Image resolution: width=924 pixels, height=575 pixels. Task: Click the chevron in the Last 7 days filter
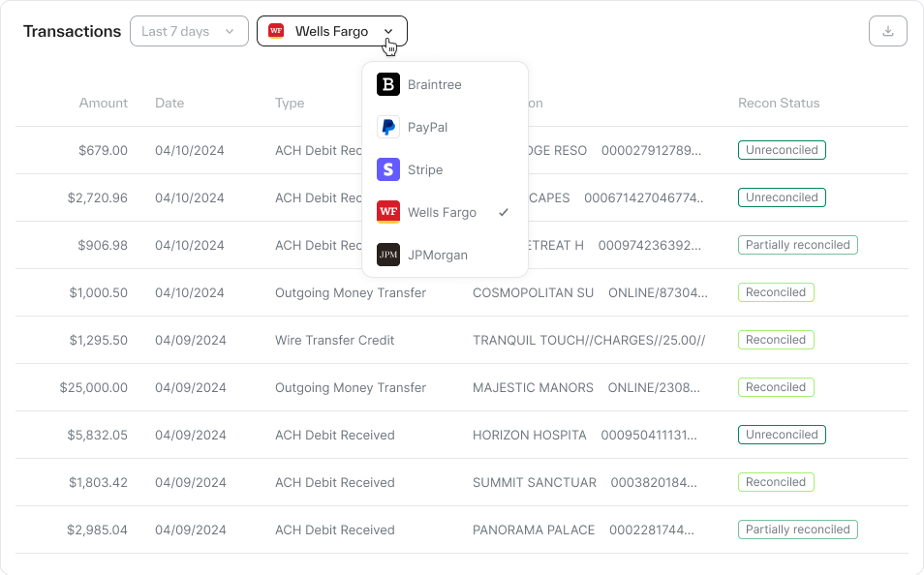(x=230, y=31)
